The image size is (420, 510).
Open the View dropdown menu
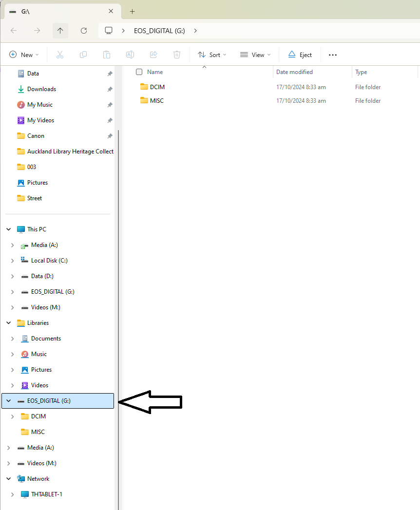(255, 55)
